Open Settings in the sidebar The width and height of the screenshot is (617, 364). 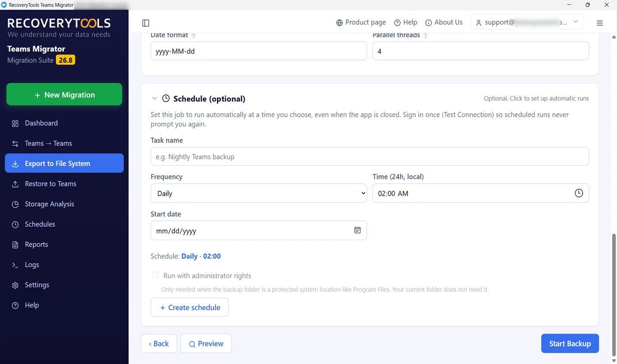click(x=64, y=285)
